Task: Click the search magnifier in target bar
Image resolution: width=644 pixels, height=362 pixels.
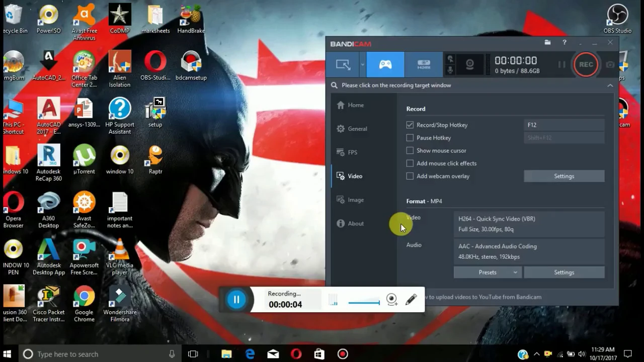Action: [x=334, y=85]
